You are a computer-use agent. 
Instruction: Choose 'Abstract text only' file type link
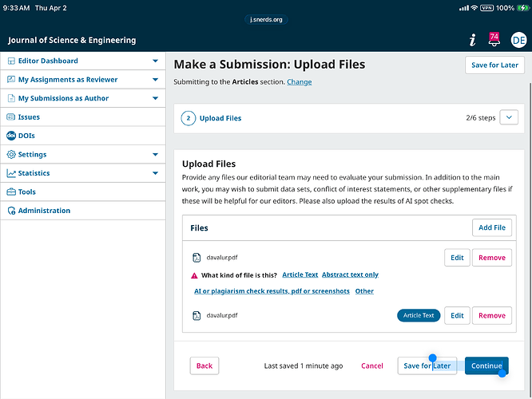pos(350,275)
